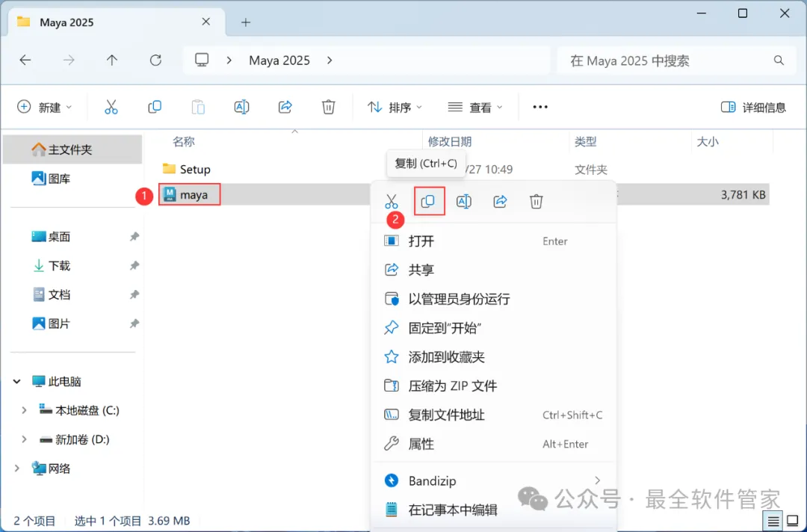The height and width of the screenshot is (532, 807).
Task: Click the Rename icon in the toolbar
Action: coord(241,107)
